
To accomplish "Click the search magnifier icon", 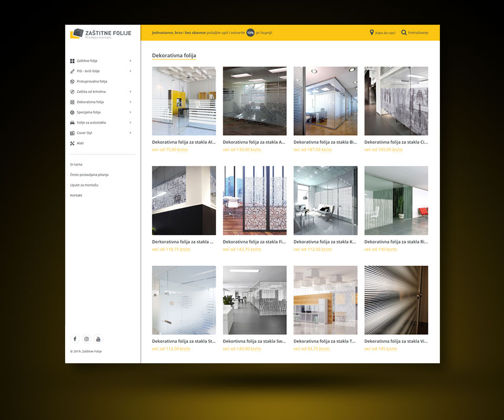I will (x=404, y=33).
